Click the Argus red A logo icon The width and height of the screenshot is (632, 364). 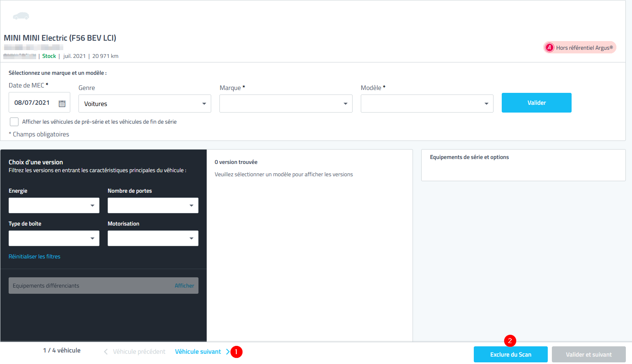pyautogui.click(x=549, y=48)
